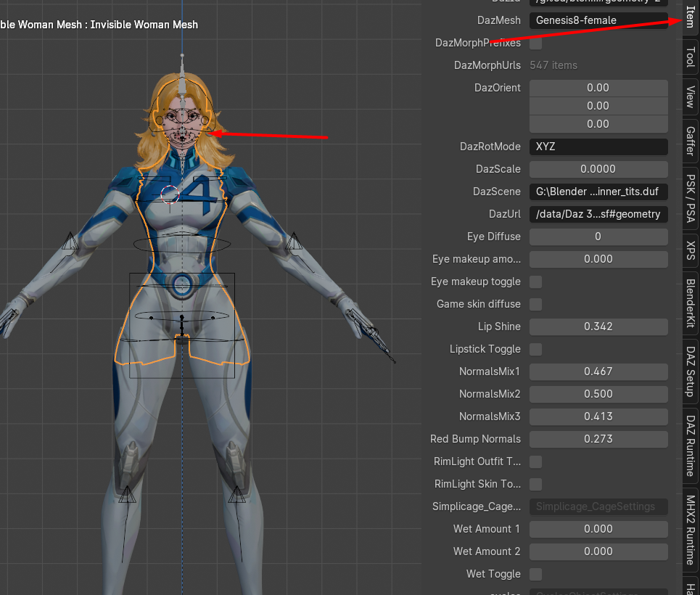
Task: Toggle the Game skin diffuse checkbox
Action: point(536,305)
